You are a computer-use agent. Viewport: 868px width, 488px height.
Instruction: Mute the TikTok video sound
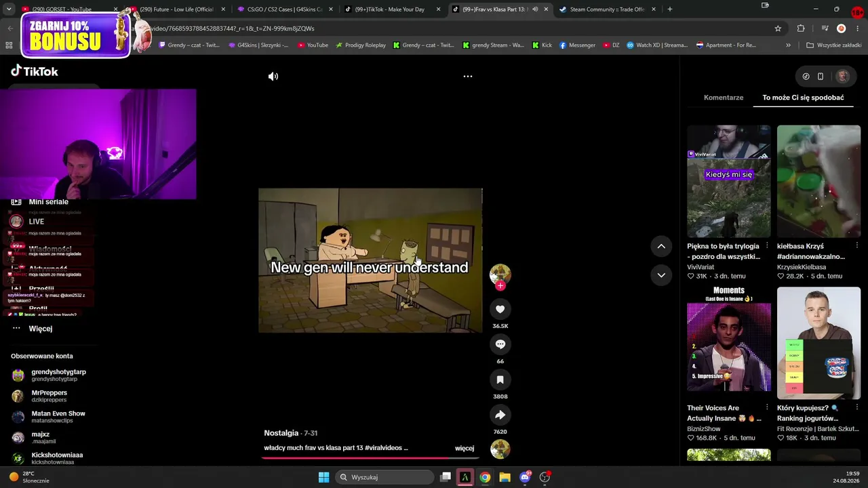pos(273,77)
